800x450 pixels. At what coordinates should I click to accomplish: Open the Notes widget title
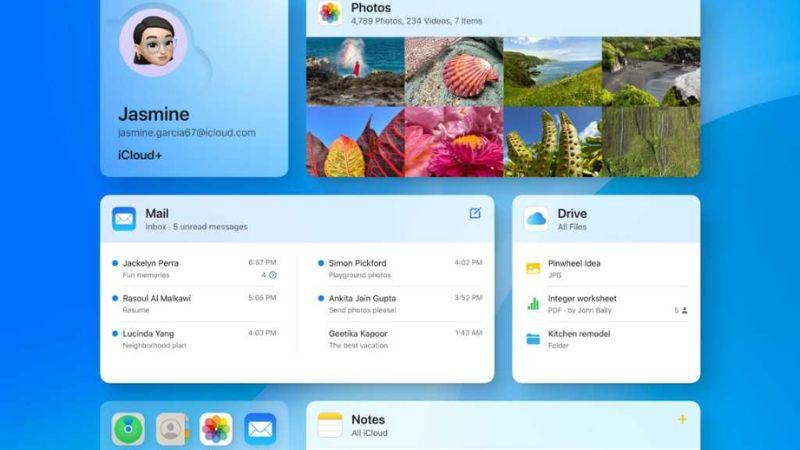[368, 419]
